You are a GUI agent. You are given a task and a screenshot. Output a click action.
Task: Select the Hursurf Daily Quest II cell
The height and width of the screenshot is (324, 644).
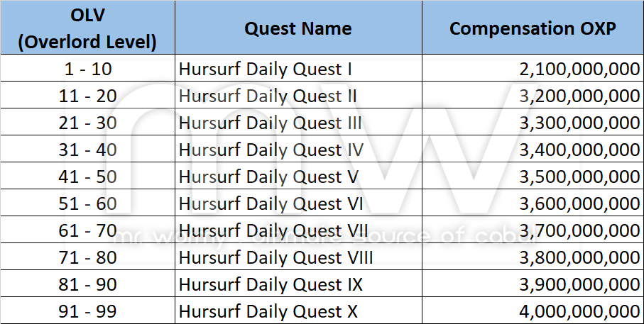point(268,96)
